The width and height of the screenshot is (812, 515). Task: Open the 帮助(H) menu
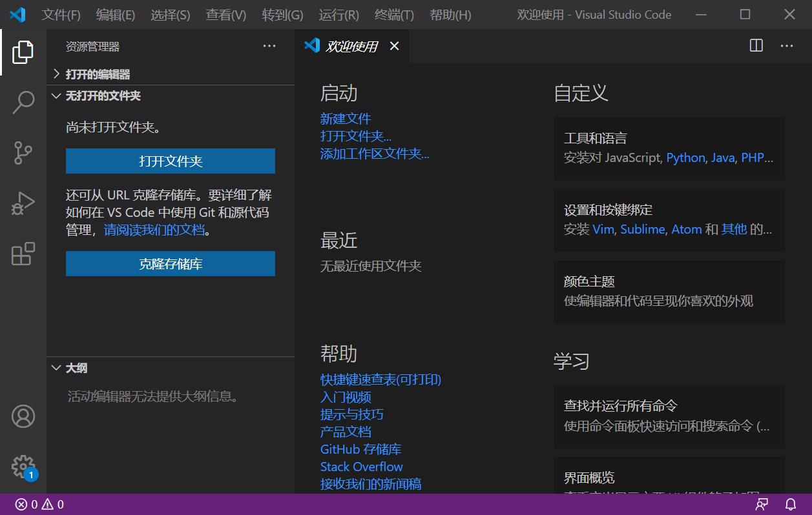[x=450, y=15]
